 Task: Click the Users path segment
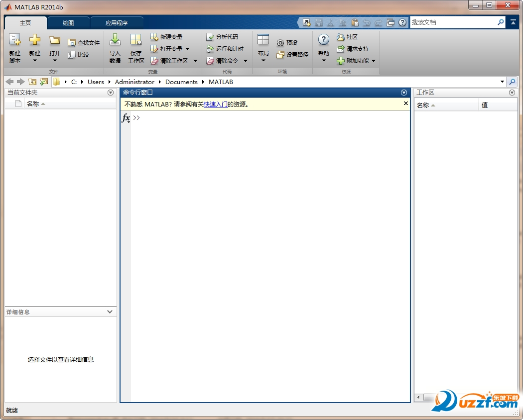click(x=96, y=82)
